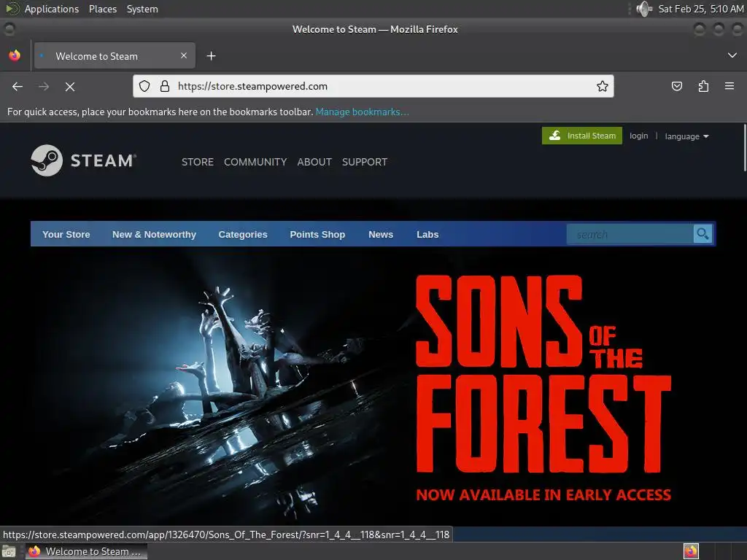
Task: Go to the ABOUT page
Action: pos(314,162)
